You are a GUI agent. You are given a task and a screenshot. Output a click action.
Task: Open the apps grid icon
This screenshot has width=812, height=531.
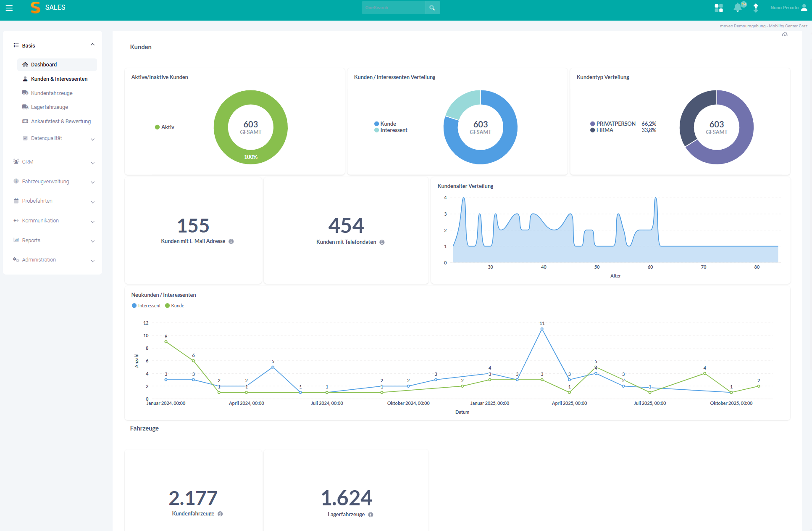pyautogui.click(x=719, y=8)
